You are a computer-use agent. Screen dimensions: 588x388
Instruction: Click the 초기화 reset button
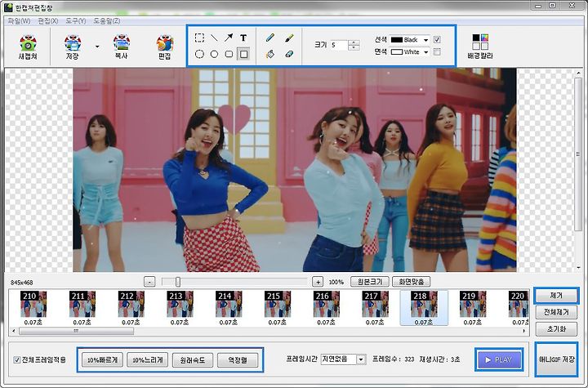(x=556, y=328)
